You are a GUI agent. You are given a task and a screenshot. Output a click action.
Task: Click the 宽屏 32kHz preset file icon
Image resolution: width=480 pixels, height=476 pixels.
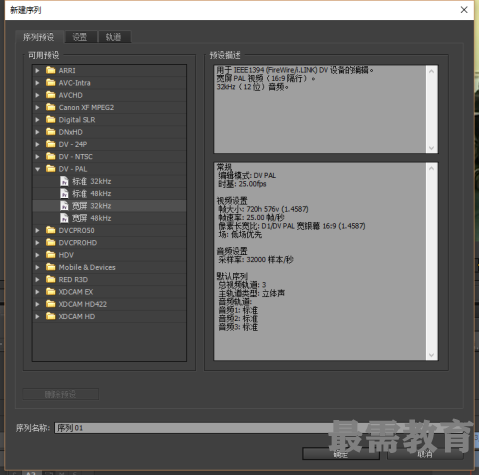[64, 206]
